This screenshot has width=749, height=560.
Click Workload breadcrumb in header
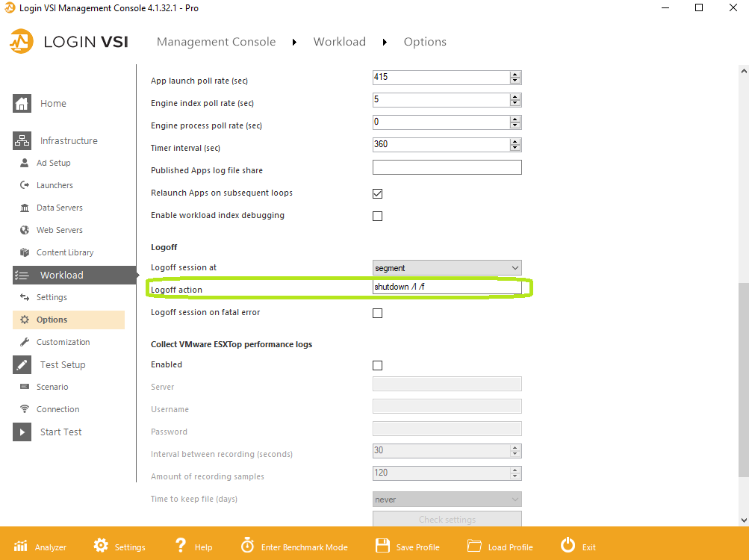click(x=340, y=42)
